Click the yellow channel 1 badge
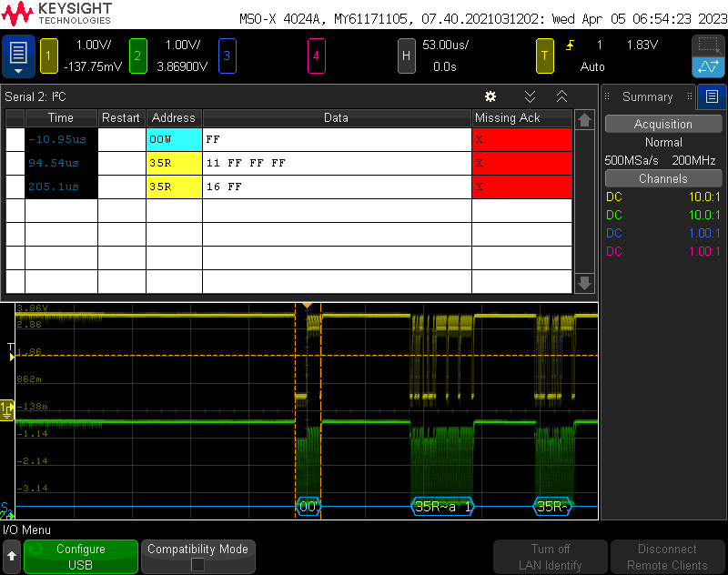The height and width of the screenshot is (575, 728). pos(48,56)
